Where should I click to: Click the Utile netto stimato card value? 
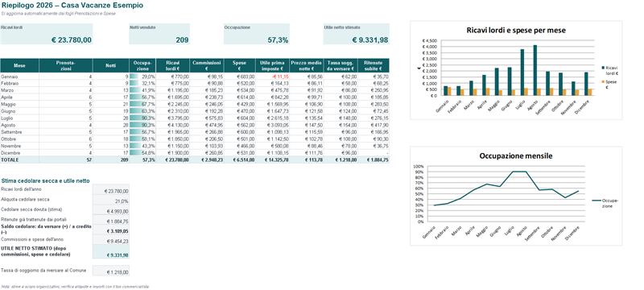pos(370,39)
